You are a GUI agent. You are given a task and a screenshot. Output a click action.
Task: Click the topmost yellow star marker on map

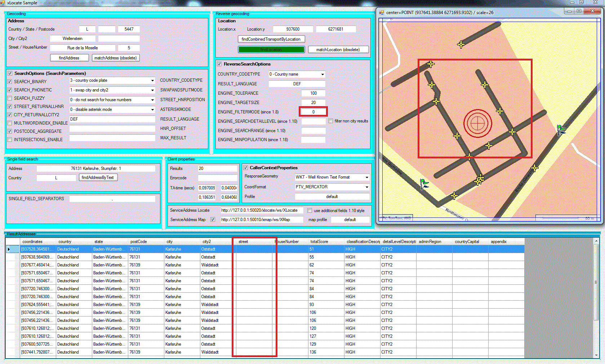tap(461, 45)
